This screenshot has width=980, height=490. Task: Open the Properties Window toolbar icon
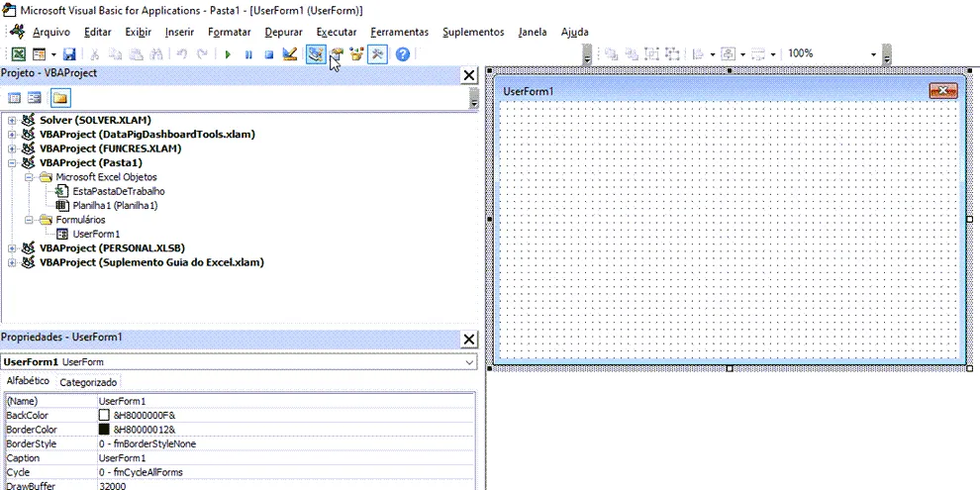[337, 54]
